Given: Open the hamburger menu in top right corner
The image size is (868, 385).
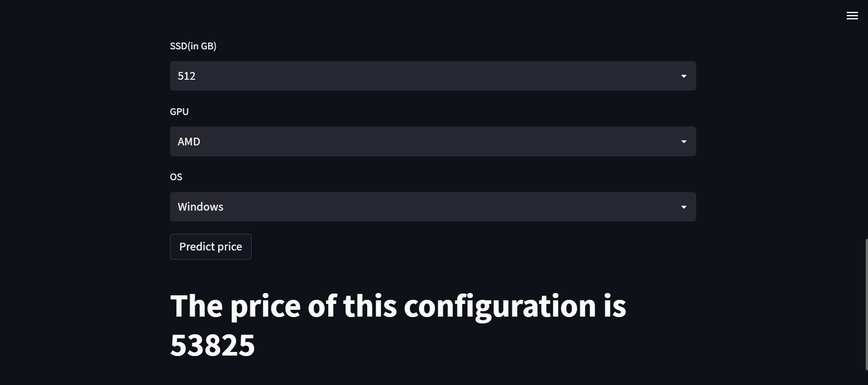Looking at the screenshot, I should point(852,15).
